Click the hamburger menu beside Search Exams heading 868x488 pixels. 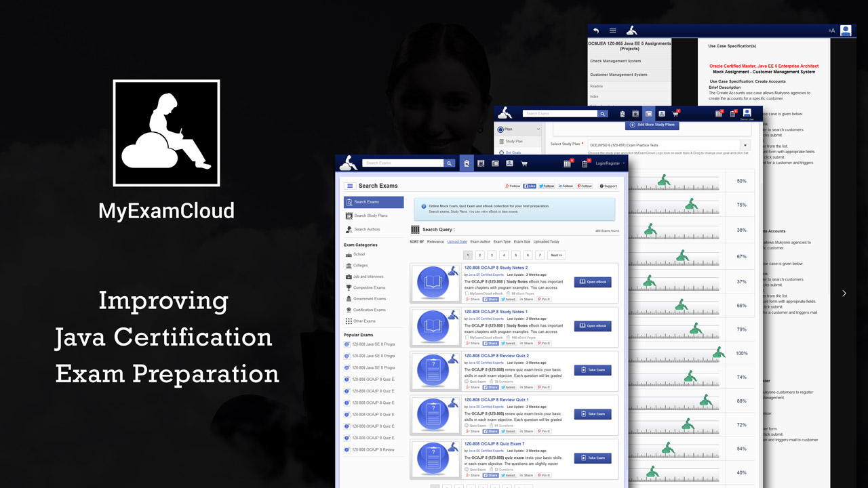point(350,186)
